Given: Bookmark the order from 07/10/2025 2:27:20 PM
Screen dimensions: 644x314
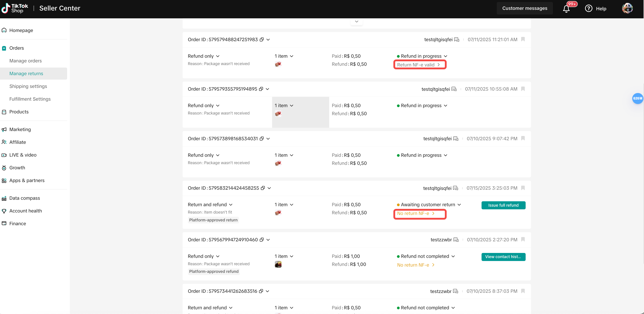Looking at the screenshot, I should click(x=523, y=240).
